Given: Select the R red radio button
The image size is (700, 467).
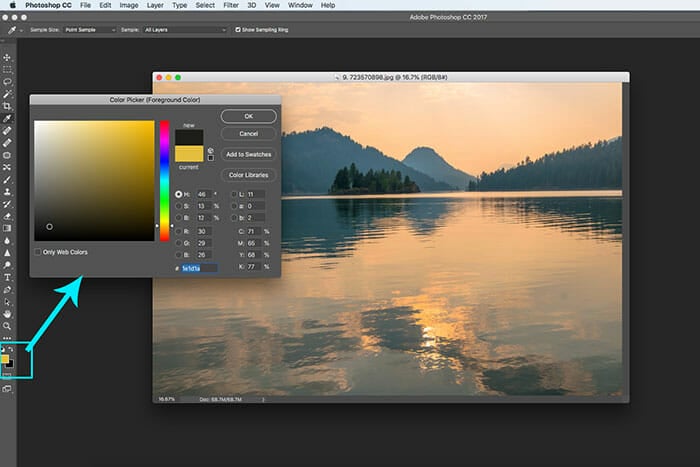Looking at the screenshot, I should click(179, 231).
